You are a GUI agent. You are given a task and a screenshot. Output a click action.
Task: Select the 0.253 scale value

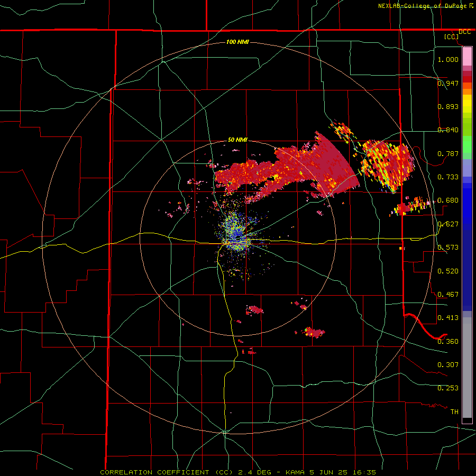[448, 388]
